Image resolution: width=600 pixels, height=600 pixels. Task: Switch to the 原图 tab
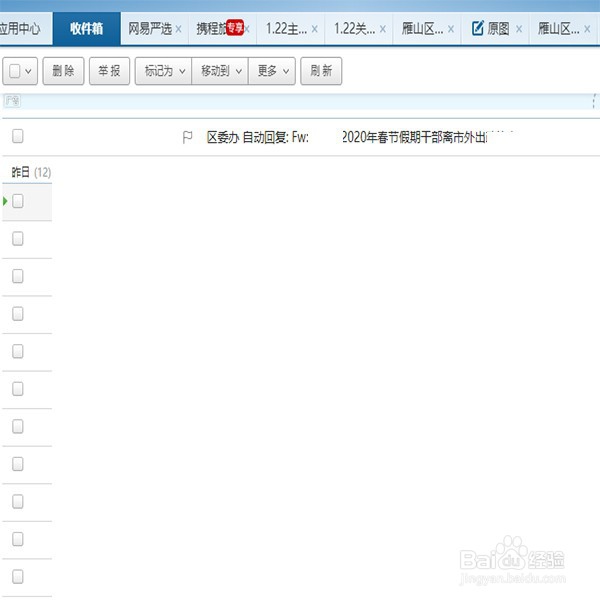(x=498, y=29)
